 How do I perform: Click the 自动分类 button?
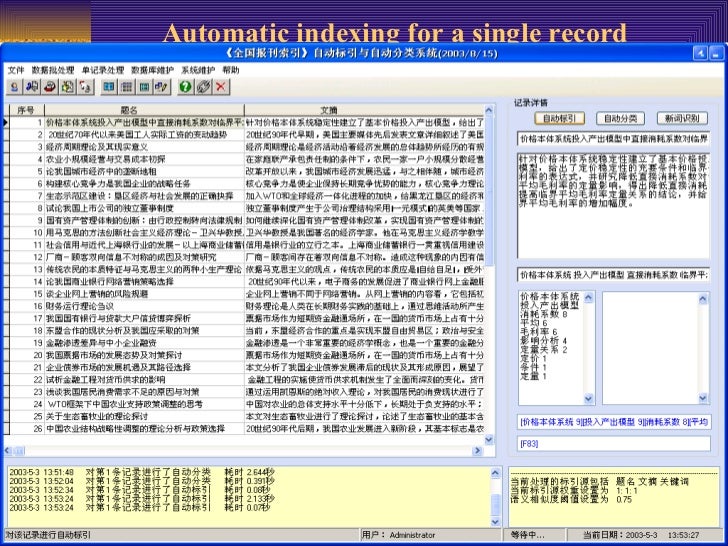point(620,118)
